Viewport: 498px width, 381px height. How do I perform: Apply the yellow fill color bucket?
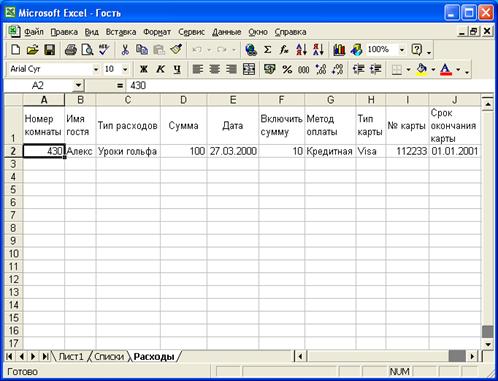point(422,69)
